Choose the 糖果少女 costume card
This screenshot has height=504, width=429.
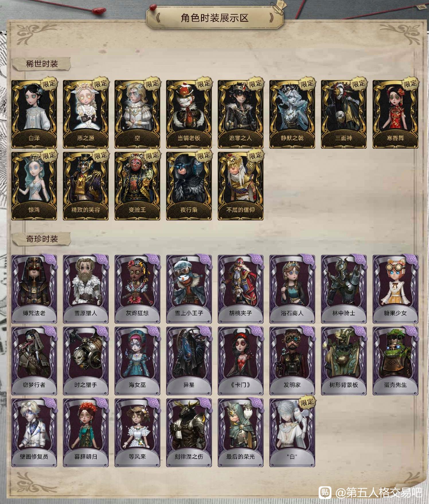tap(395, 289)
